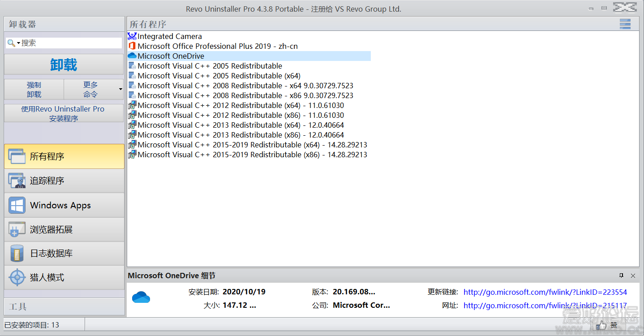Click the 卸载 button
Image resolution: width=644 pixels, height=336 pixels.
pyautogui.click(x=64, y=65)
